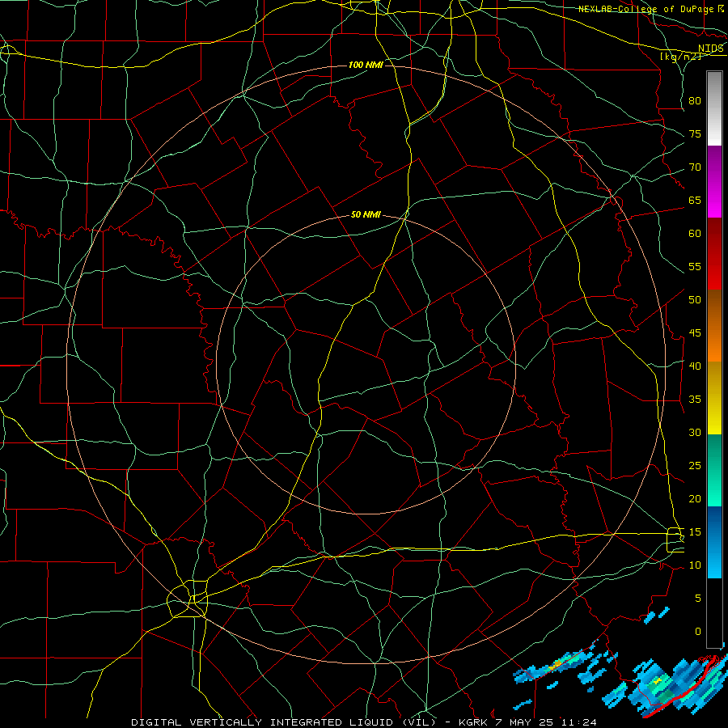Click the 60 value on the scale
This screenshot has height=728, width=728.
(695, 234)
